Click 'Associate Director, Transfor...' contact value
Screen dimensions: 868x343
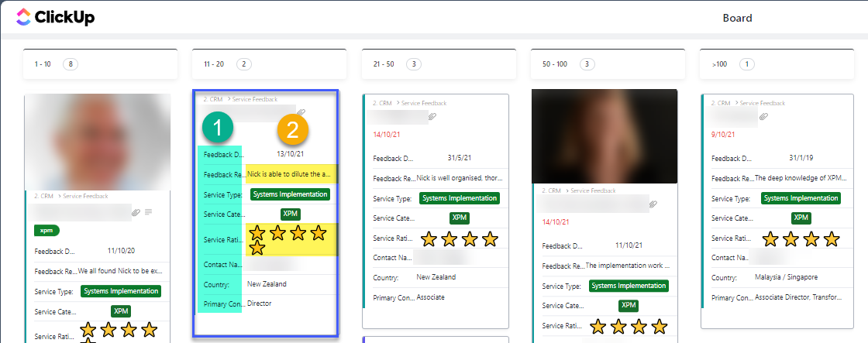(x=799, y=297)
